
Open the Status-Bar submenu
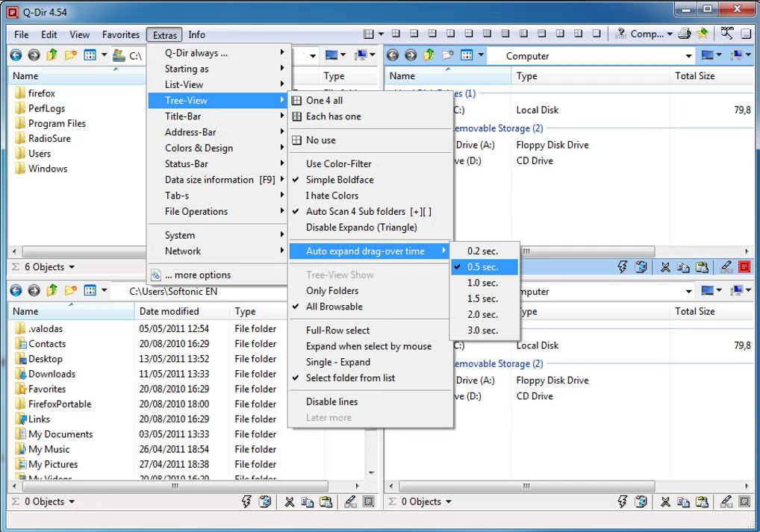click(217, 163)
